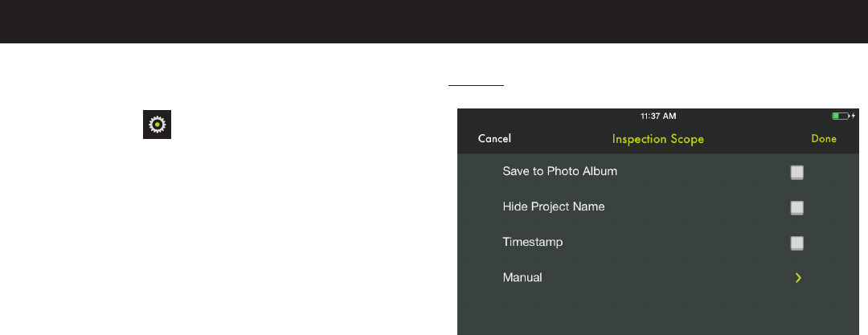Image resolution: width=868 pixels, height=335 pixels.
Task: Open settings with the gear icon
Action: click(158, 125)
